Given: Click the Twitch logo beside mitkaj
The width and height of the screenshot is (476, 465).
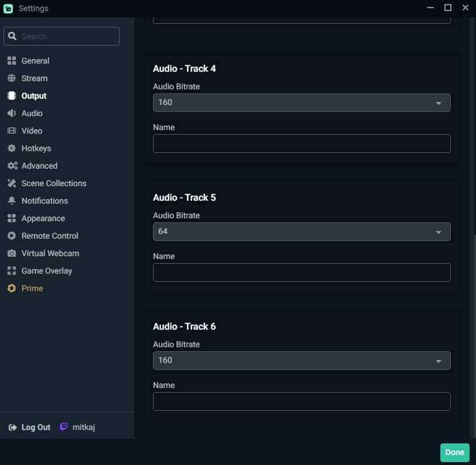Looking at the screenshot, I should click(x=64, y=426).
